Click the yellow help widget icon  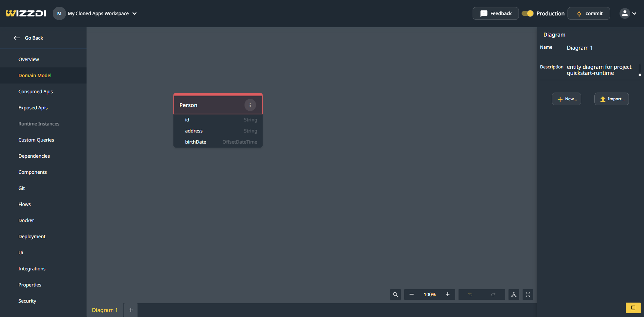coord(633,308)
